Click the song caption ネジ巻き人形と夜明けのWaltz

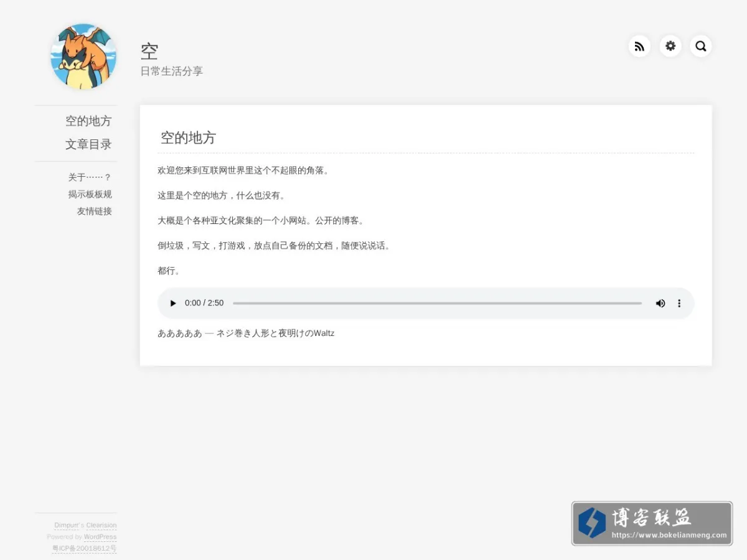276,333
